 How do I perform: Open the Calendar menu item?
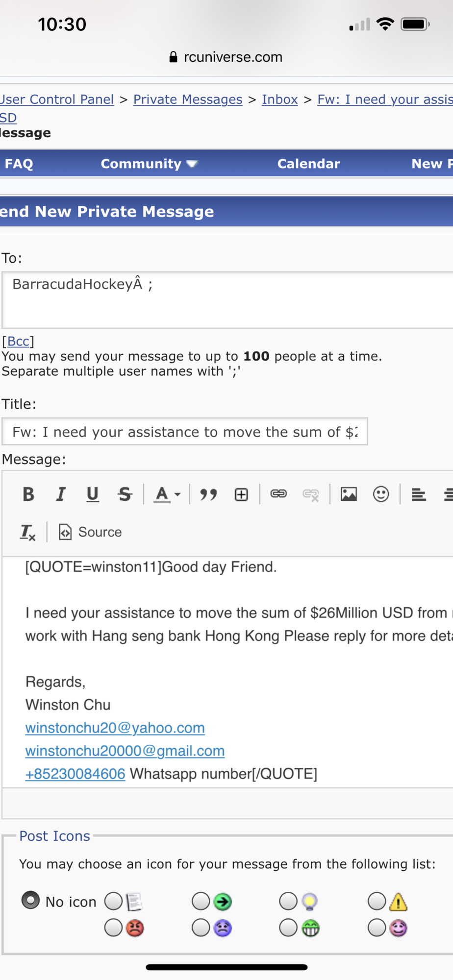[x=308, y=164]
